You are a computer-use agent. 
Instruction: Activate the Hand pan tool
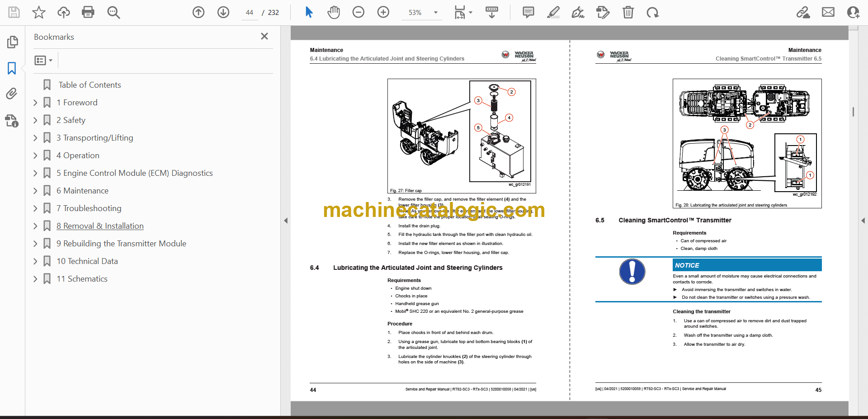click(334, 12)
